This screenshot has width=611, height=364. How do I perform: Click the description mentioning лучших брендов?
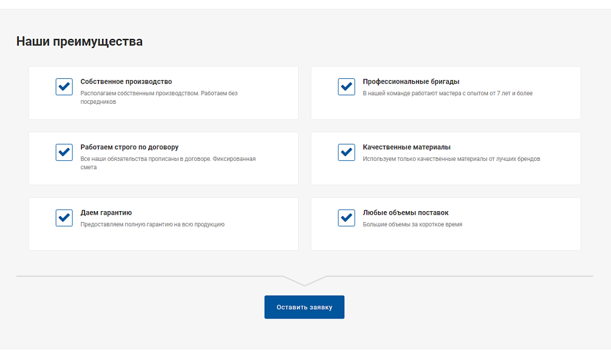(451, 159)
